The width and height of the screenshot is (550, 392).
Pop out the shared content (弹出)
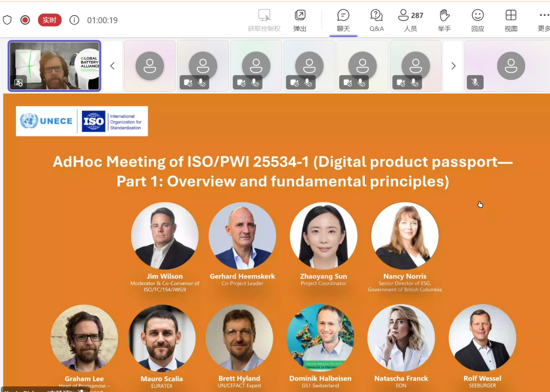[300, 20]
